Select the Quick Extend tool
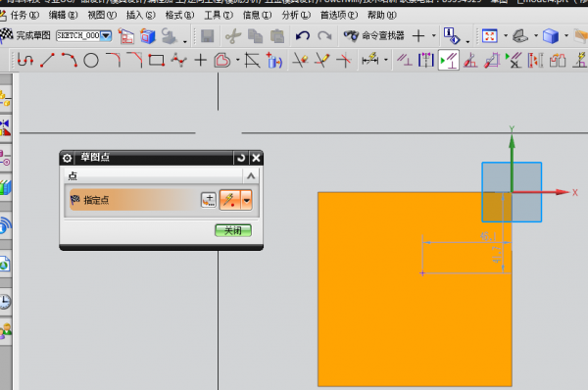This screenshot has width=588, height=390. pyautogui.click(x=322, y=60)
